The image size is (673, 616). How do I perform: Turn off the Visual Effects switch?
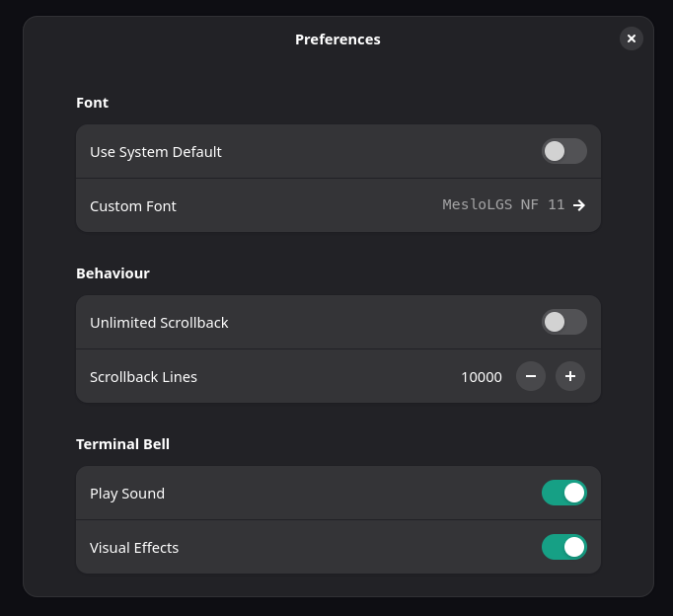click(563, 546)
